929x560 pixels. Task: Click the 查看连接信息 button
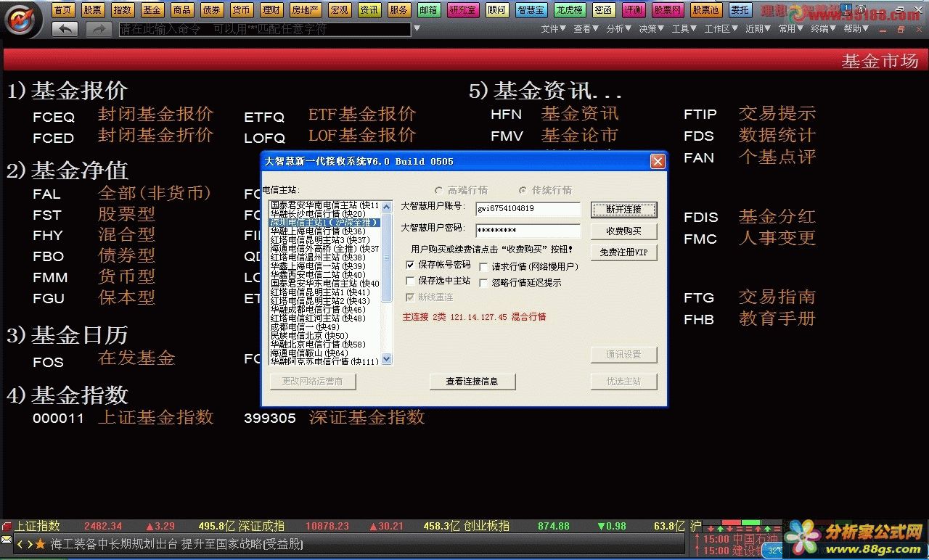click(472, 382)
